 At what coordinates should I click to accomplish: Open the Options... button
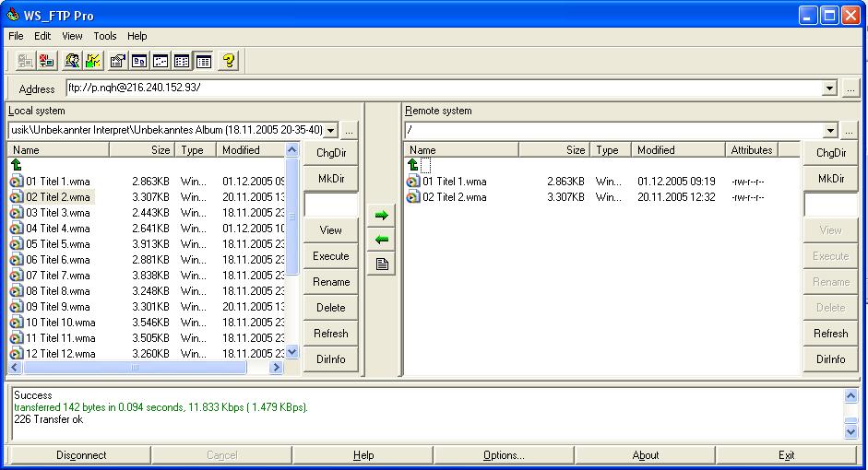point(504,455)
